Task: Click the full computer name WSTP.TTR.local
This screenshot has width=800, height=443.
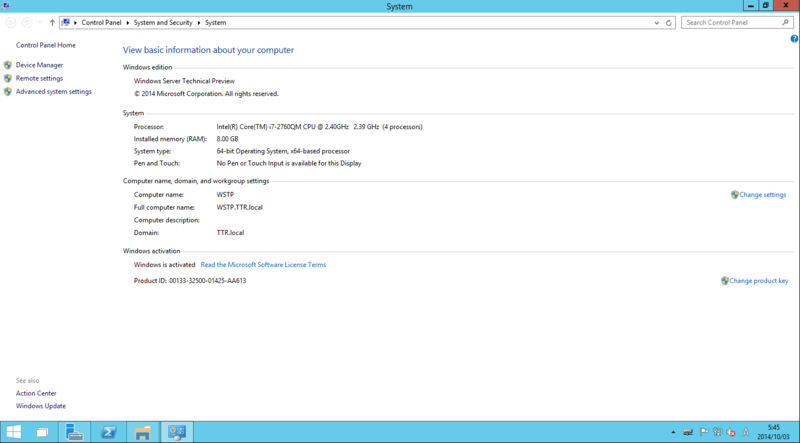Action: (x=240, y=208)
